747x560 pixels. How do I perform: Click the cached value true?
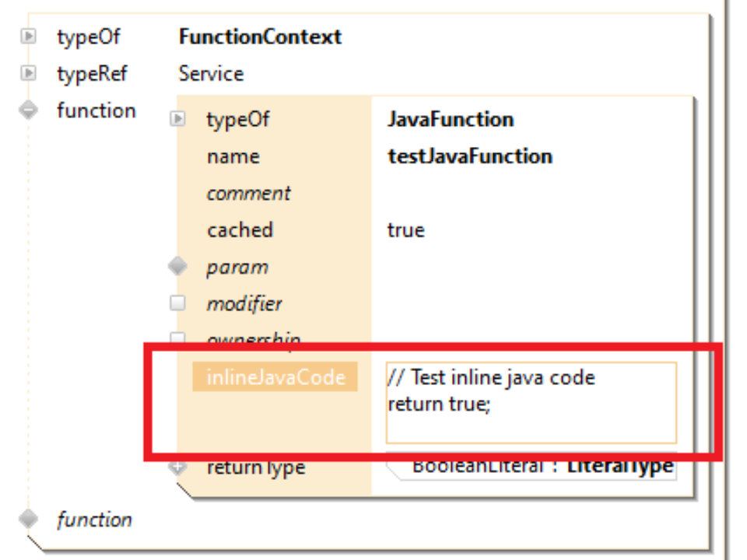coord(406,230)
